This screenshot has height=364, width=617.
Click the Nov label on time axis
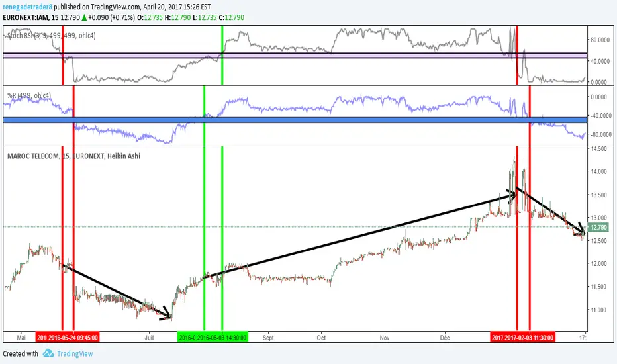point(385,338)
